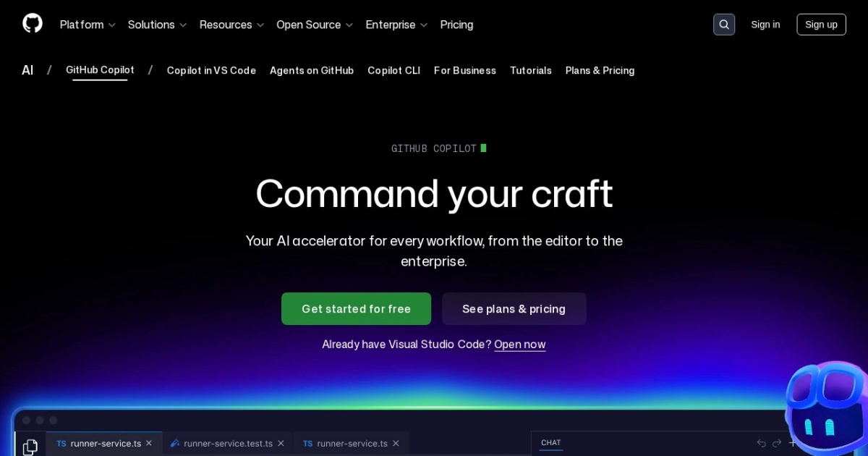Click the Get started for free button
The width and height of the screenshot is (868, 456).
[x=356, y=308]
